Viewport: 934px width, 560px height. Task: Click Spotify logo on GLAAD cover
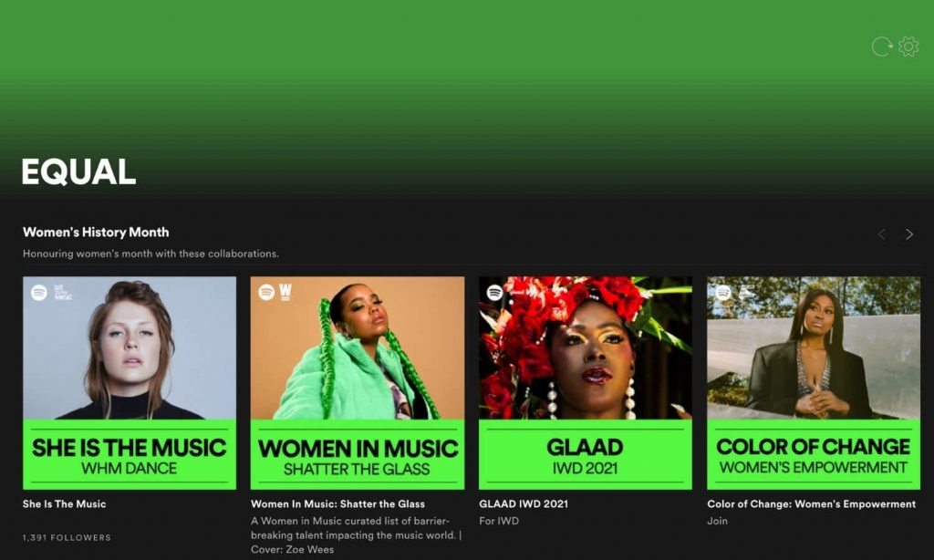click(x=494, y=293)
